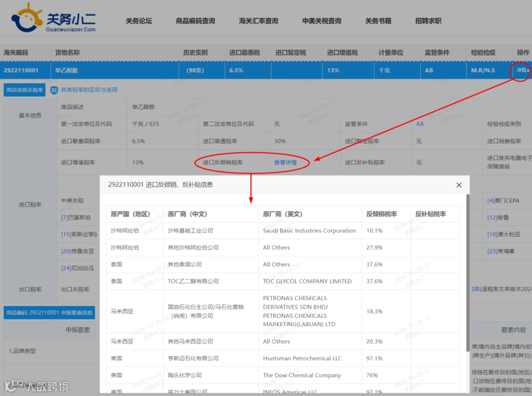Click the 18.3% rate for 马来西亚
This screenshot has width=532, height=396.
[374, 311]
